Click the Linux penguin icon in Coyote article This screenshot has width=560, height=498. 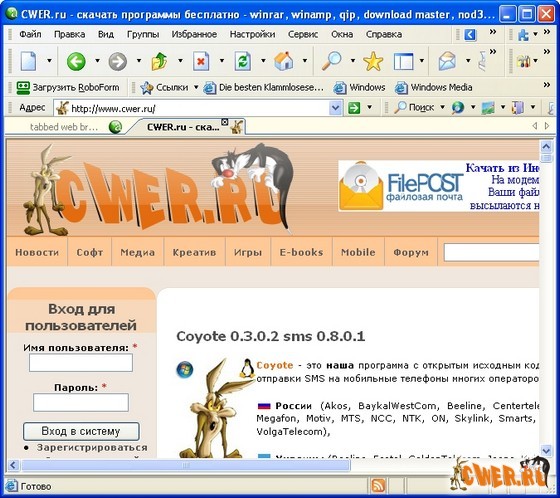[247, 369]
